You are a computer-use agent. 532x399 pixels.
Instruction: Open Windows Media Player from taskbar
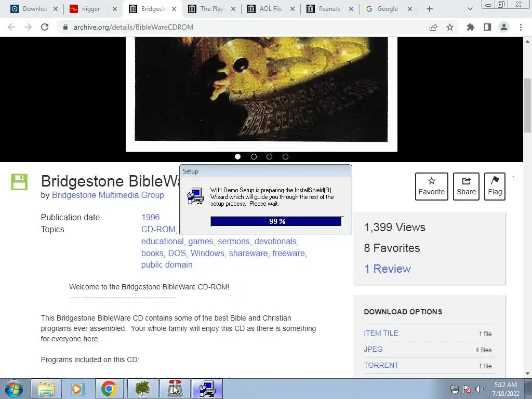click(x=77, y=389)
